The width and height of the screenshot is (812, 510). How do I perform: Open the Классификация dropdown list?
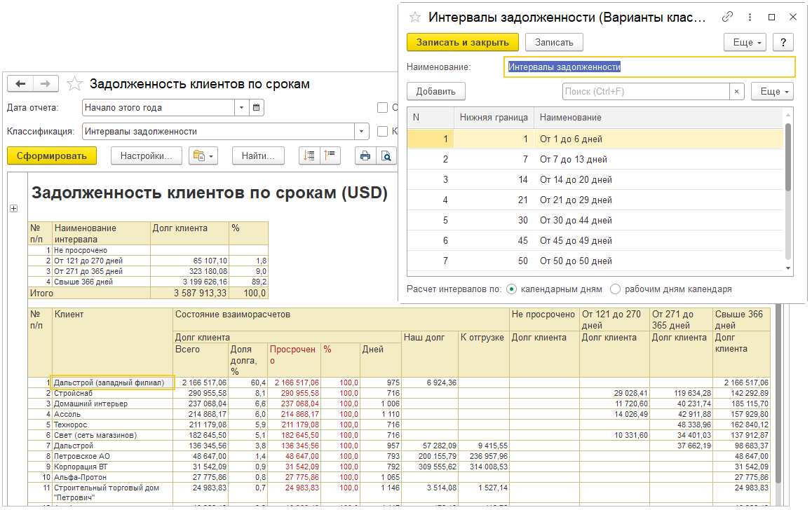coord(362,131)
